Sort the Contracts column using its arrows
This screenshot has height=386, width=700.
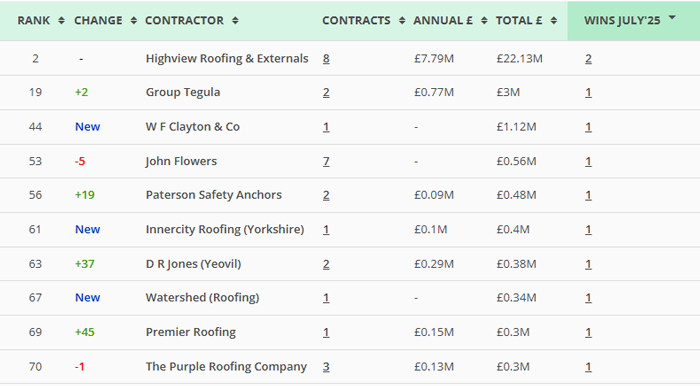tap(402, 21)
